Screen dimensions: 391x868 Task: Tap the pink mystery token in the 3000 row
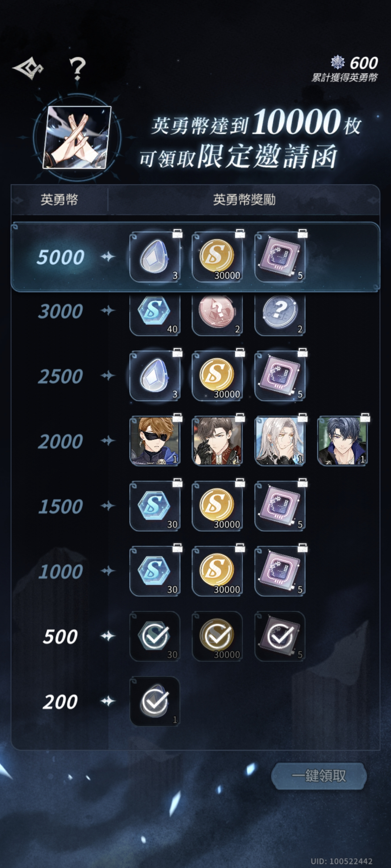click(x=217, y=314)
